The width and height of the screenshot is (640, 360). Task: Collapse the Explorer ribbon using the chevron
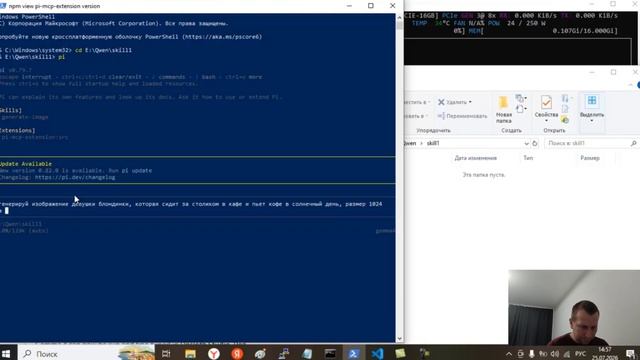coord(631,85)
